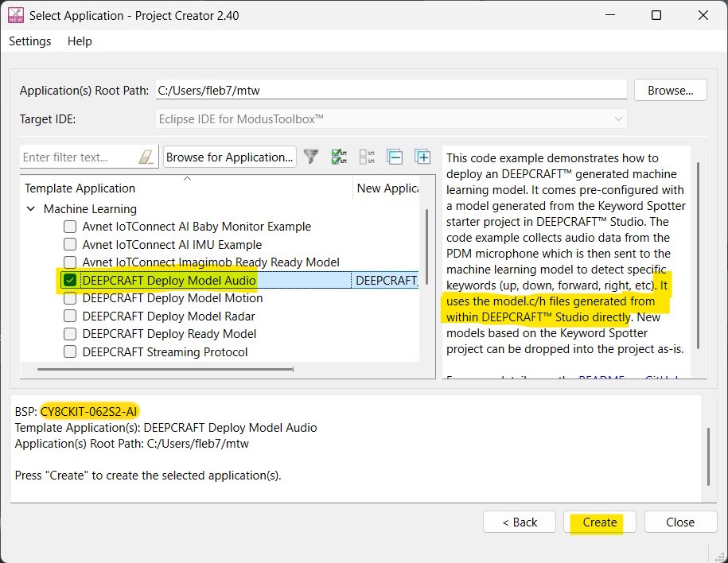Check Avnet IoTConnect AI Baby Monitor Example
Image resolution: width=728 pixels, height=563 pixels.
[70, 227]
